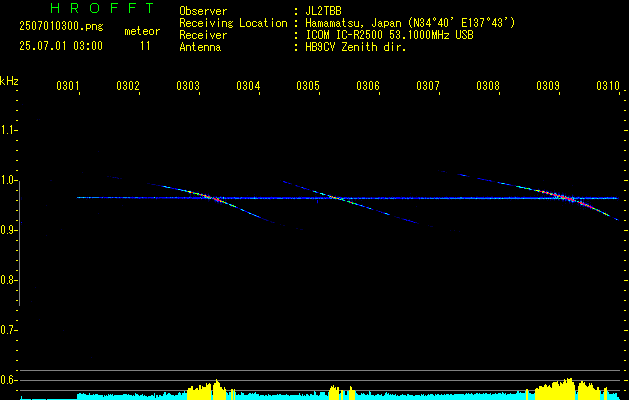Click the 1.0 kHz axis label
This screenshot has height=400, width=629.
pos(7,180)
